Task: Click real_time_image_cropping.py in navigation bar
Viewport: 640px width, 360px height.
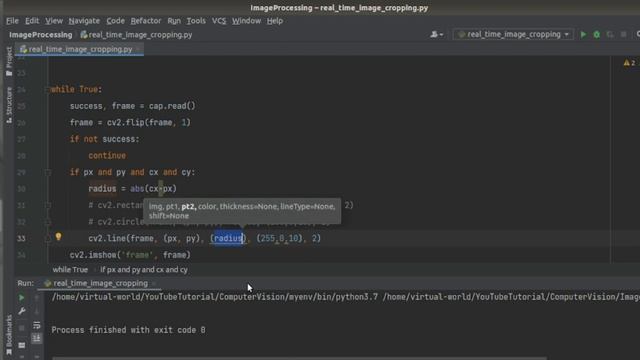Action: click(136, 35)
